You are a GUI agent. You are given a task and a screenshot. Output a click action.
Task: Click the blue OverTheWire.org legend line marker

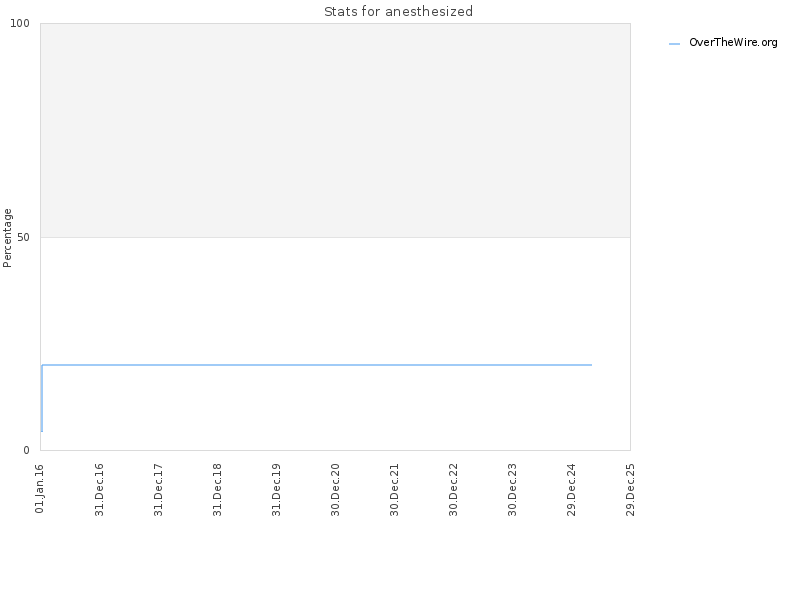[x=674, y=44]
